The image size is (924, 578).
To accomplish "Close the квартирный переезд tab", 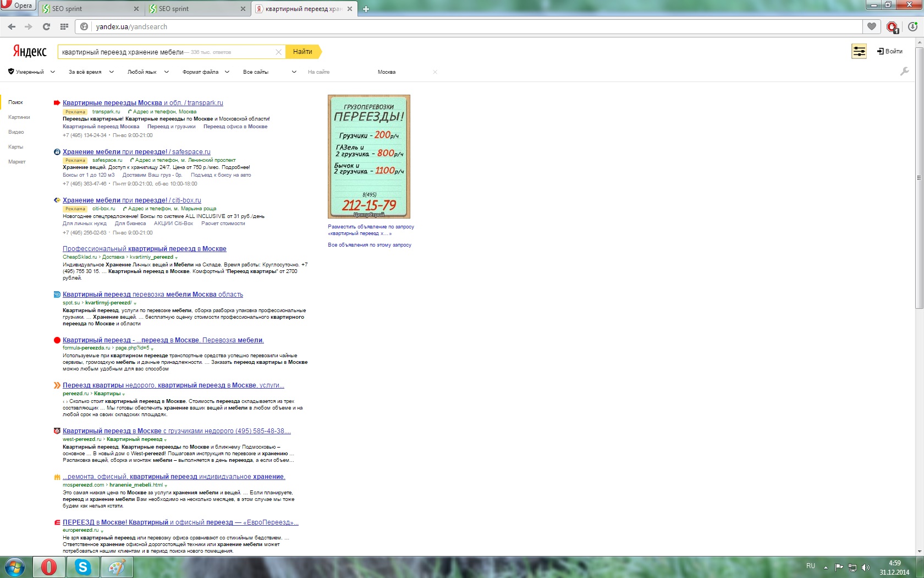I will coord(349,9).
